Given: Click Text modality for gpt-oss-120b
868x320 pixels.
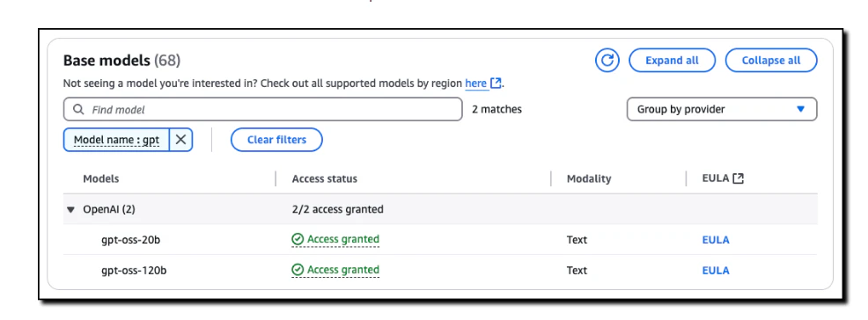Looking at the screenshot, I should coord(577,270).
